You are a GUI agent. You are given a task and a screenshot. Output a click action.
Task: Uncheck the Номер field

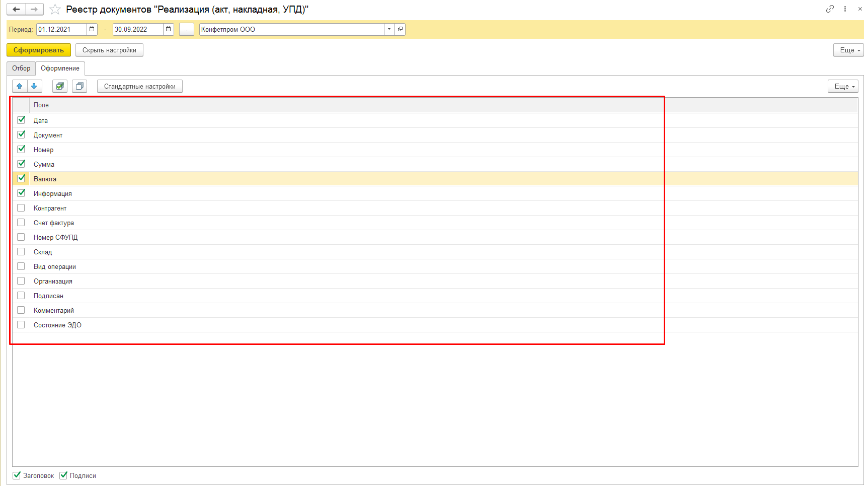click(21, 149)
